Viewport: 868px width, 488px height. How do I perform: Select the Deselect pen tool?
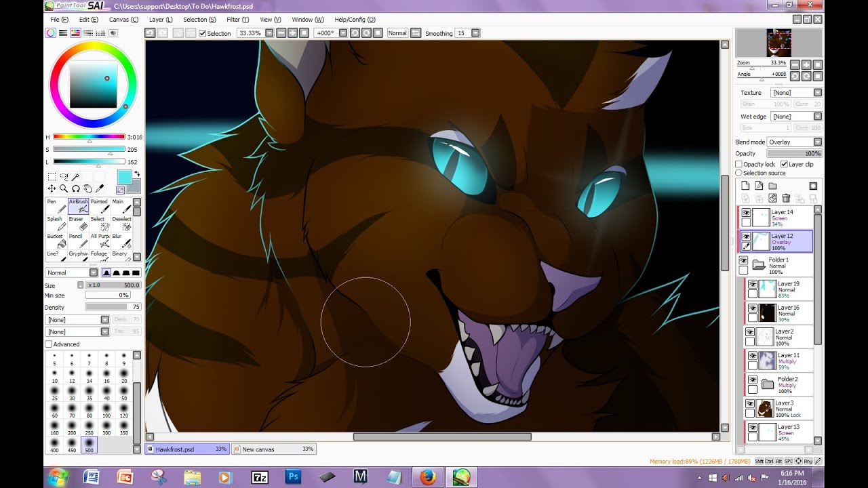pos(121,224)
